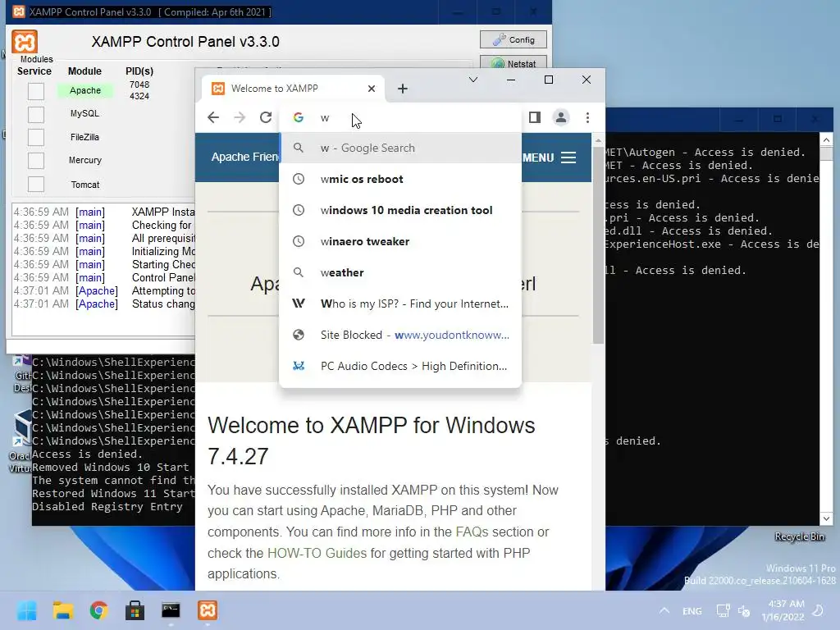Click the command prompt scrollbar up arrow

pyautogui.click(x=827, y=139)
